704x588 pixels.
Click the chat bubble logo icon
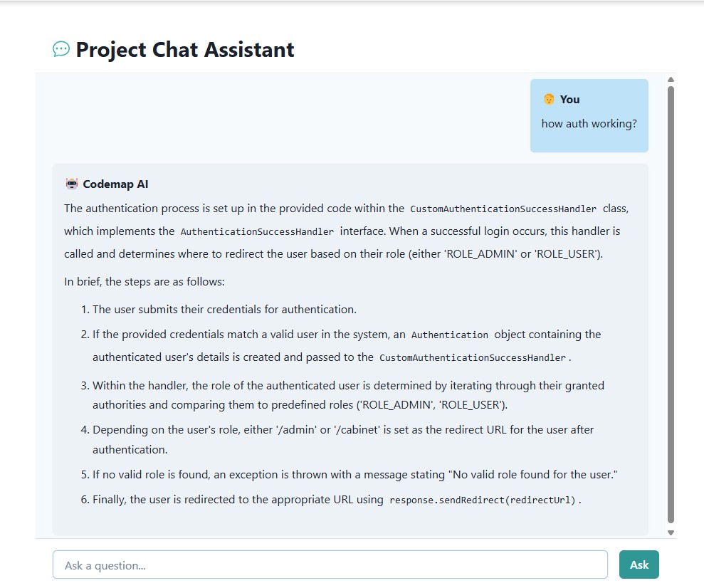(61, 49)
